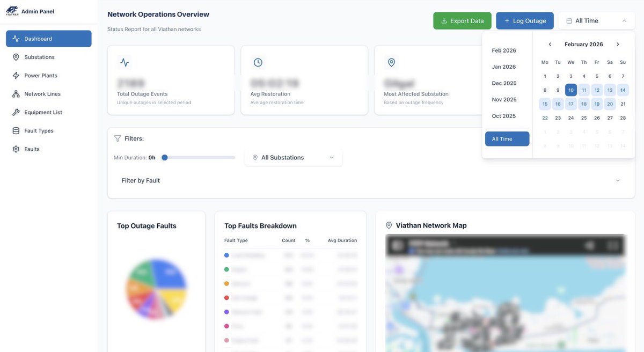The image size is (644, 352).
Task: Click the Equipment List wrench icon
Action: click(x=16, y=112)
